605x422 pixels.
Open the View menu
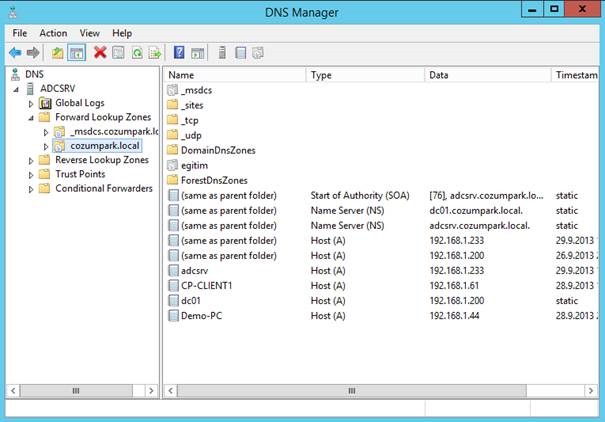pyautogui.click(x=90, y=33)
